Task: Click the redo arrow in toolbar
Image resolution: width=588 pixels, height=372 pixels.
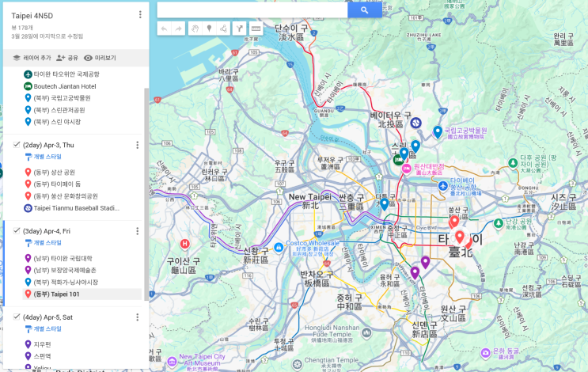Action: tap(179, 28)
